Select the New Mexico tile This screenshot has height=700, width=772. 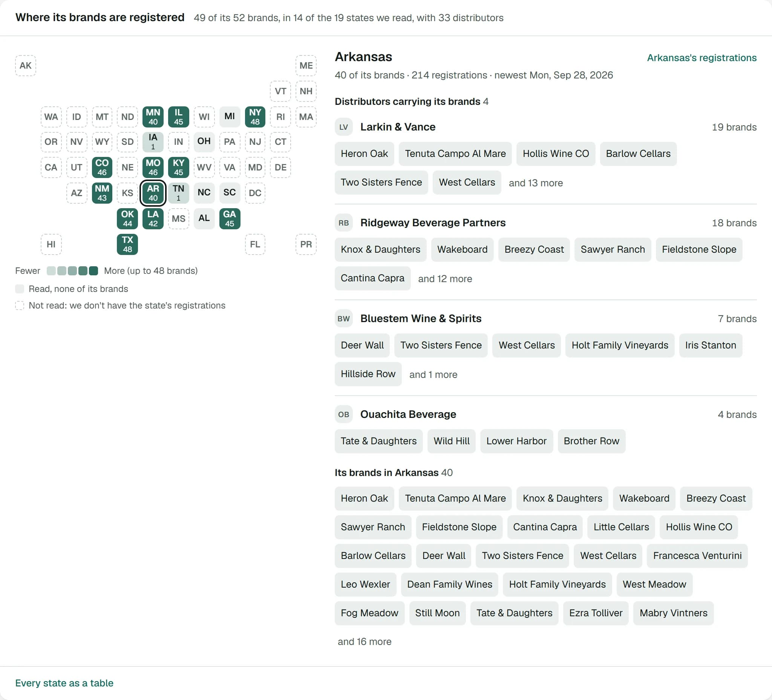pos(102,193)
